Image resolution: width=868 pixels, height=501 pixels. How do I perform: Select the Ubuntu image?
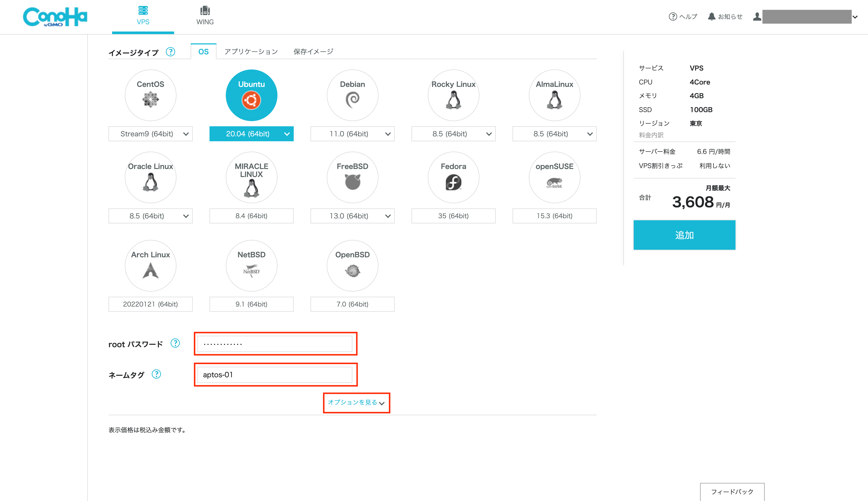click(x=251, y=95)
